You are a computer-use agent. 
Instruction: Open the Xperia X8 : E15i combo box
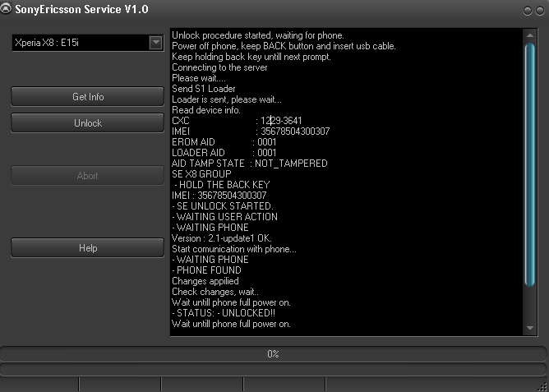click(x=80, y=43)
